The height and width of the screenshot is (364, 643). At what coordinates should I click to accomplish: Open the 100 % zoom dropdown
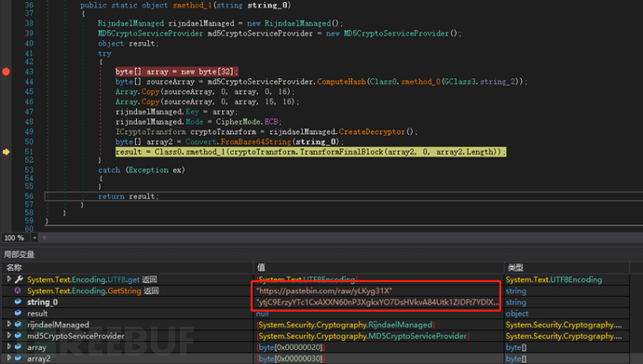(34, 238)
